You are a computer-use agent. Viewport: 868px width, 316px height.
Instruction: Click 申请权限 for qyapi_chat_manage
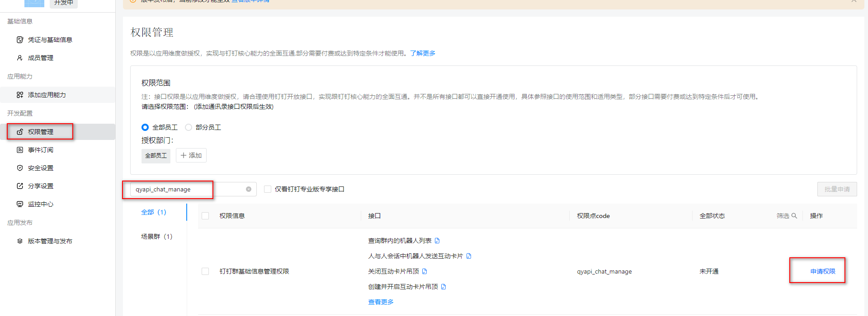[823, 271]
